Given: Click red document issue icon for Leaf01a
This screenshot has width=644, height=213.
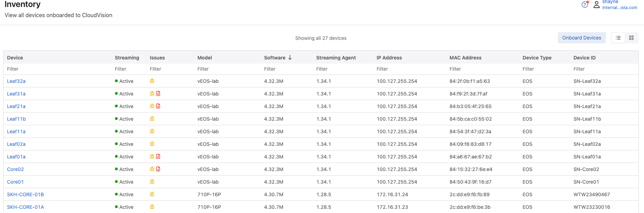Looking at the screenshot, I should point(158,157).
